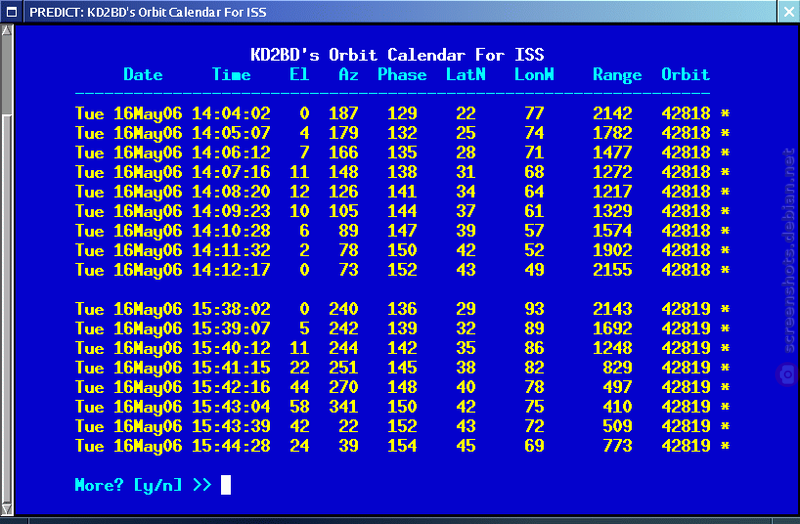This screenshot has width=800, height=524.
Task: Click time value 14:05:07
Action: point(231,133)
